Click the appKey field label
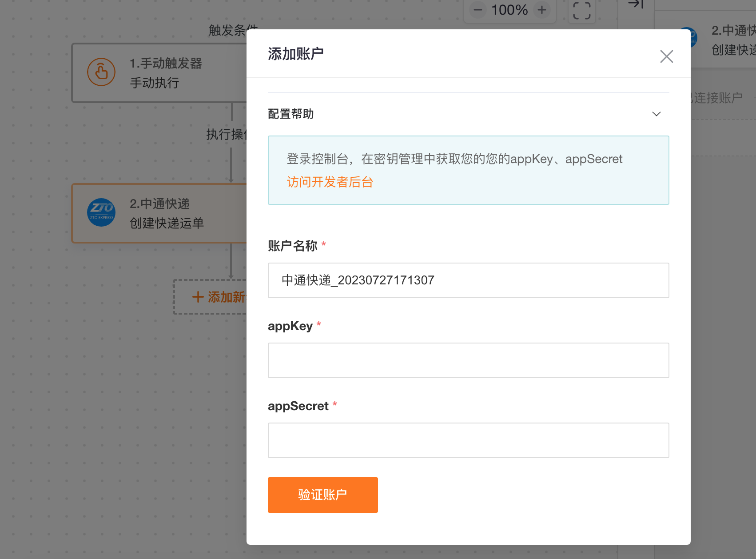 [x=290, y=326]
